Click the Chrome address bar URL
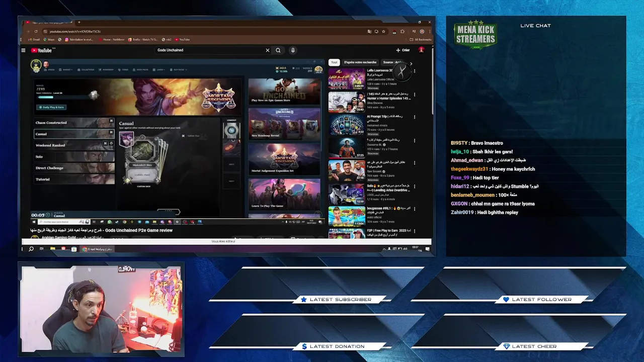 coord(75,31)
